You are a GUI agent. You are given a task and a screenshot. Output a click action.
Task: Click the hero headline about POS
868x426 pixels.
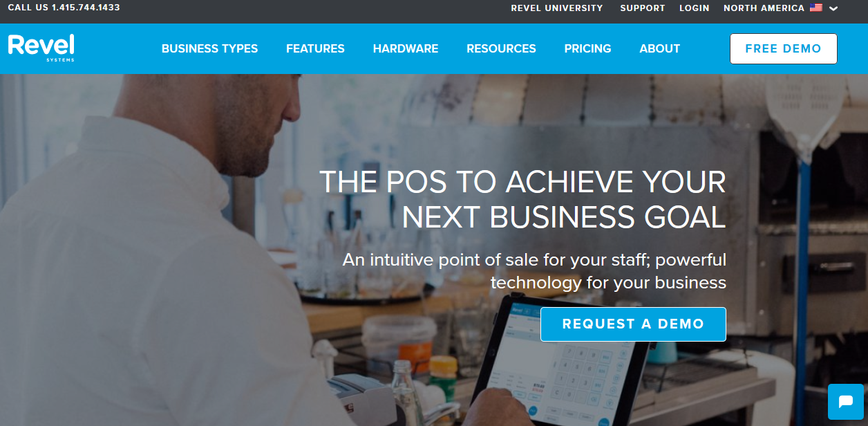522,199
